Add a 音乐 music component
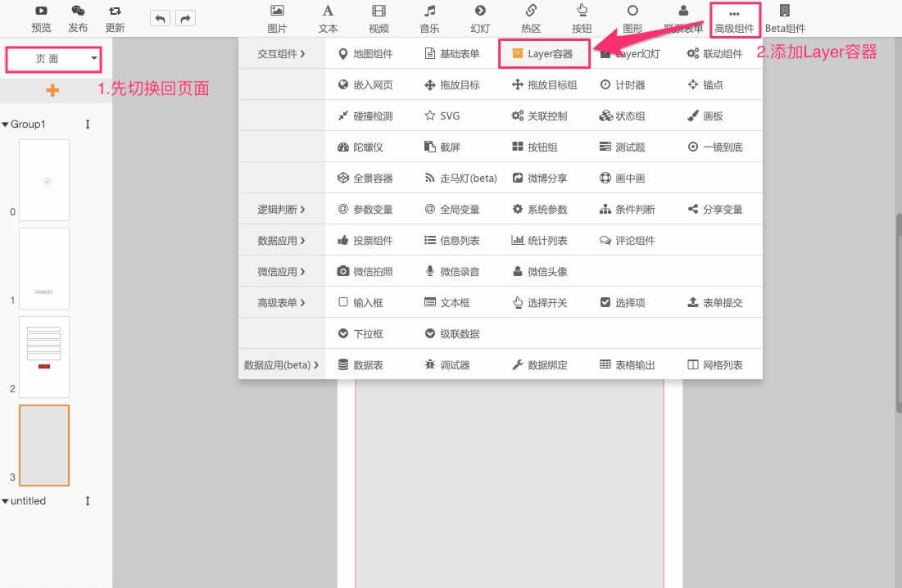This screenshot has height=588, width=902. (429, 18)
